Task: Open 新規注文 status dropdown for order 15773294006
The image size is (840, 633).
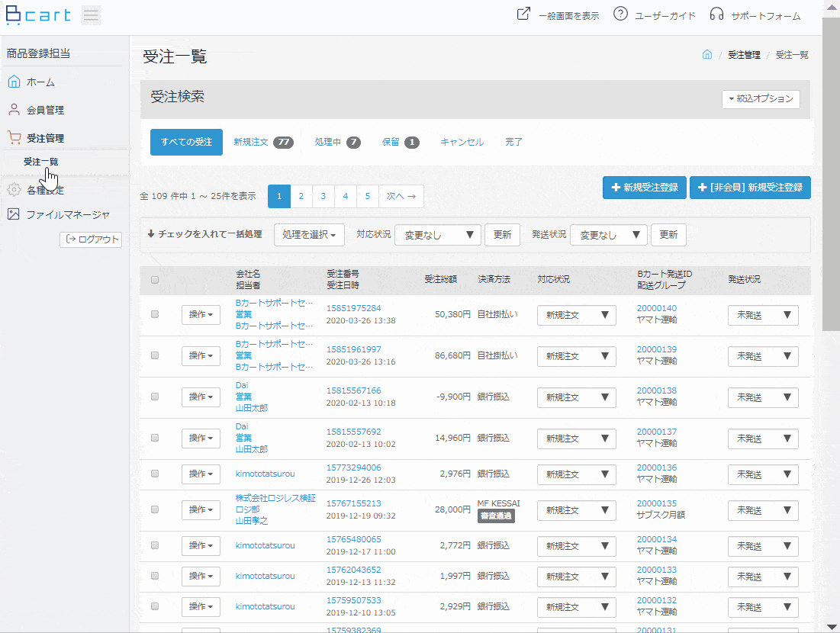Action: tap(577, 474)
